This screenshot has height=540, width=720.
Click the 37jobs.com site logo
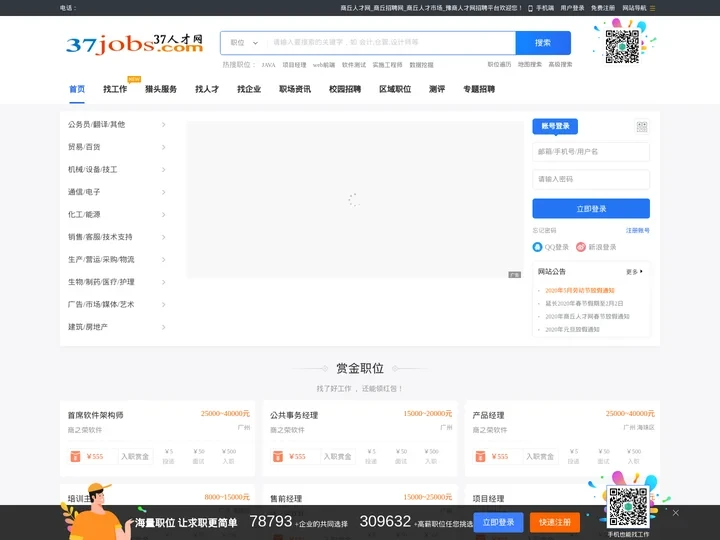(x=134, y=45)
